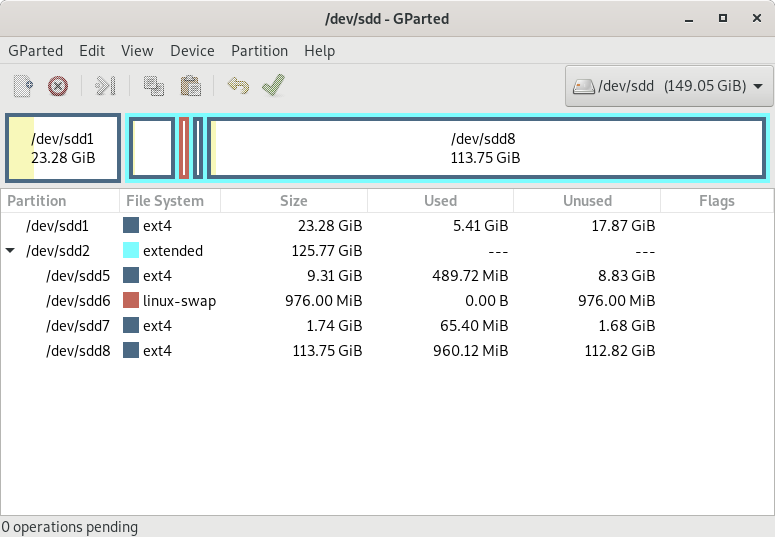Click the red linux-swap color swatch
The height and width of the screenshot is (537, 775).
(x=131, y=300)
